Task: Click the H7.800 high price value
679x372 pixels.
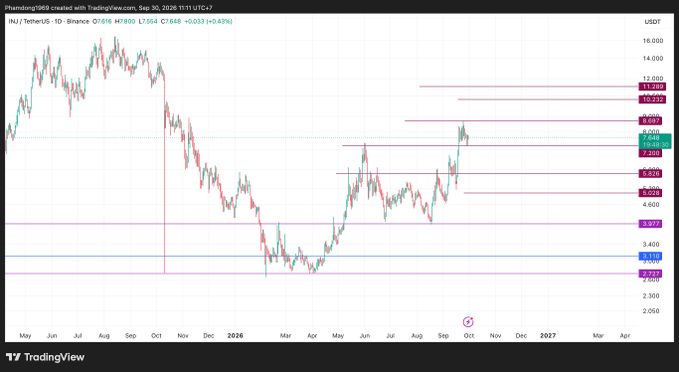Action: (x=125, y=21)
